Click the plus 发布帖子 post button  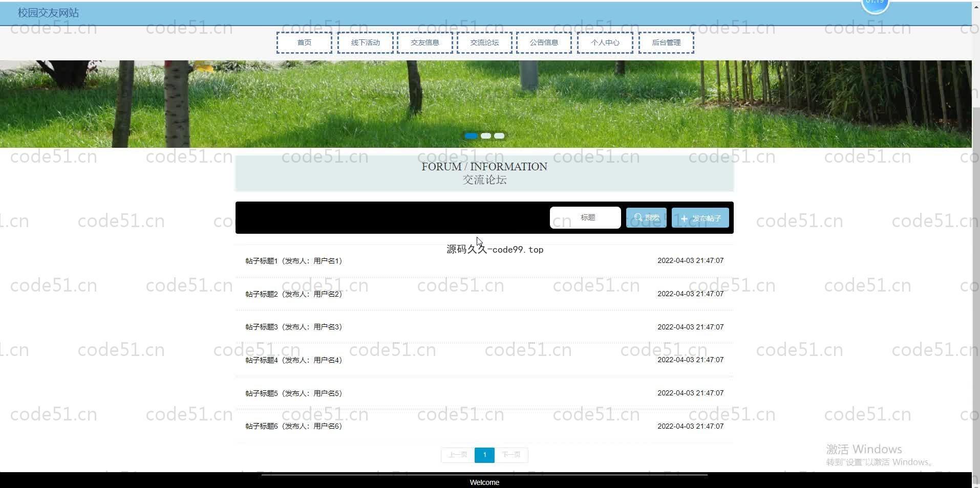pos(700,218)
